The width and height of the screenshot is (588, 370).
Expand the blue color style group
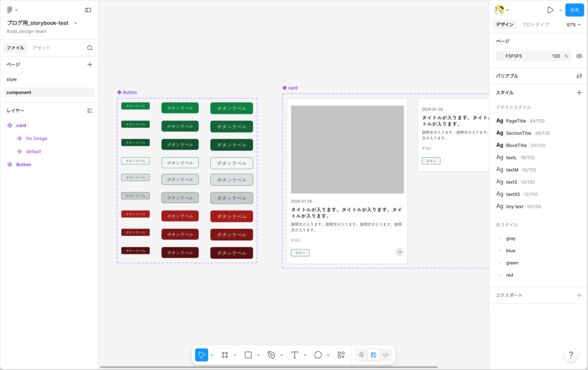[x=500, y=251]
